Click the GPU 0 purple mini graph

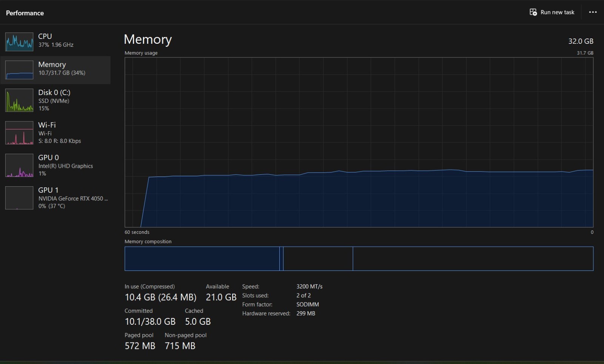(x=19, y=165)
